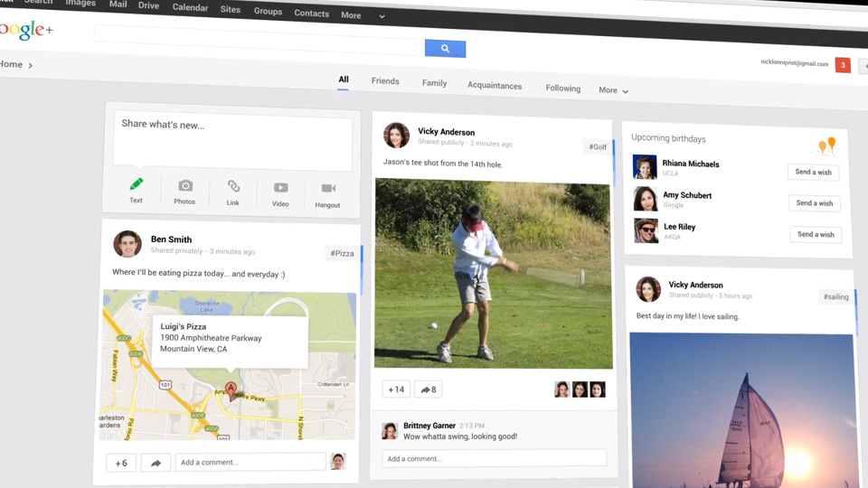Screen dimensions: 868x488
Task: Open Rhiana Michaels' profile picture
Action: click(645, 167)
